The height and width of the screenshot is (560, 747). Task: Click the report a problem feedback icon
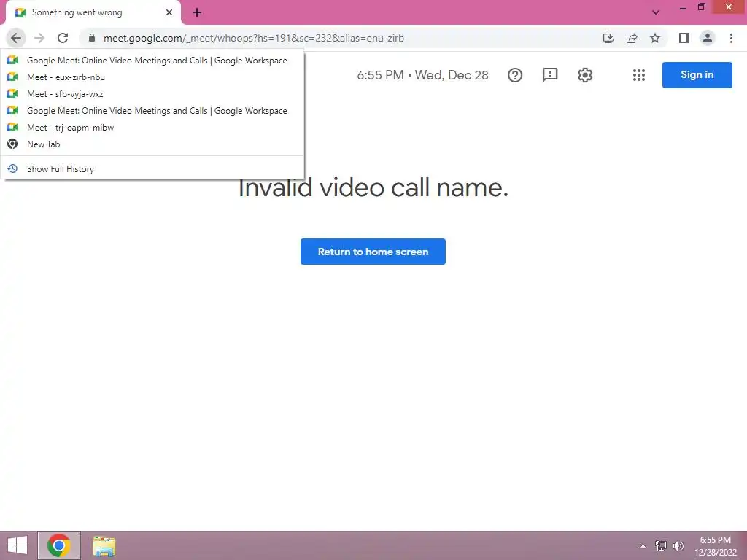[550, 75]
